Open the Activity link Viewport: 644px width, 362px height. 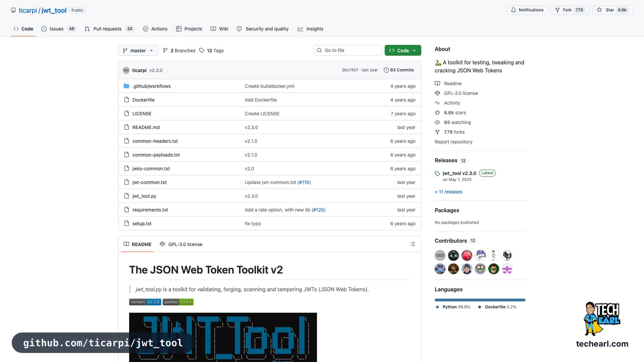(x=447, y=103)
